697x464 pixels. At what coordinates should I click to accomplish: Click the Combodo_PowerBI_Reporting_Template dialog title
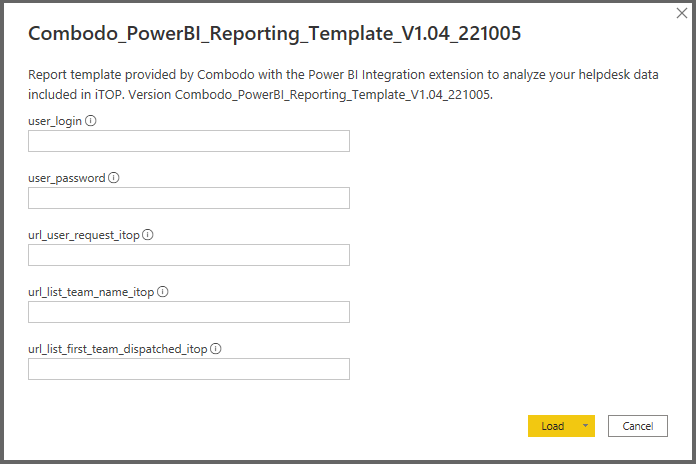click(274, 33)
